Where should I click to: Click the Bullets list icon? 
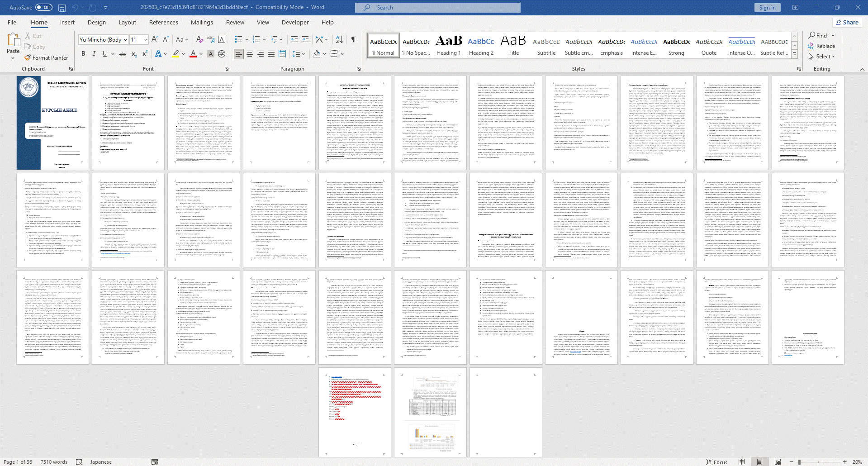(238, 40)
